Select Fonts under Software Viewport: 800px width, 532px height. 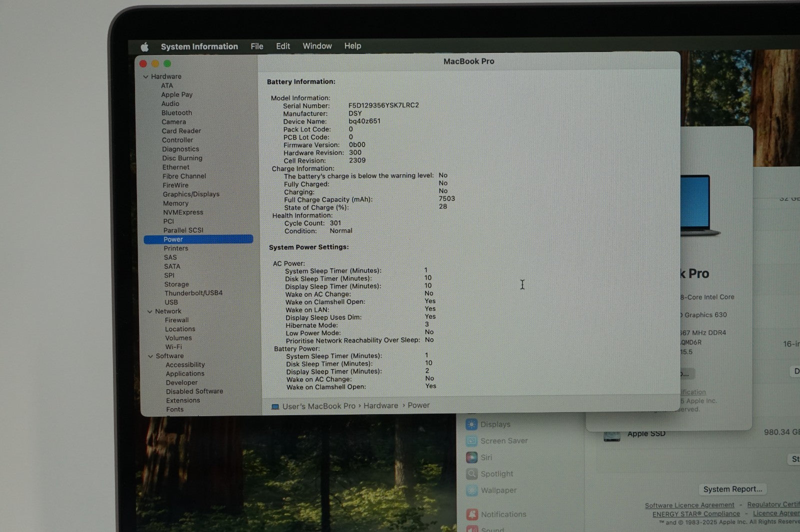point(175,410)
